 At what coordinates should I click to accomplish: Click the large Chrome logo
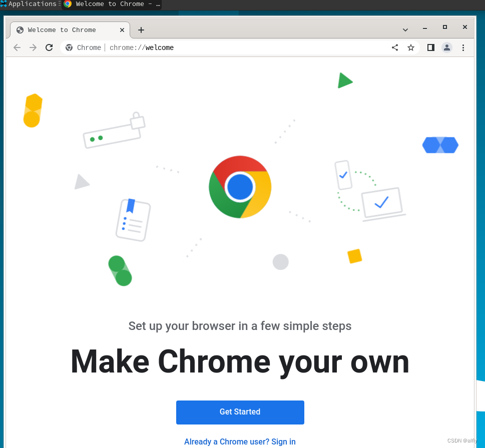click(240, 187)
